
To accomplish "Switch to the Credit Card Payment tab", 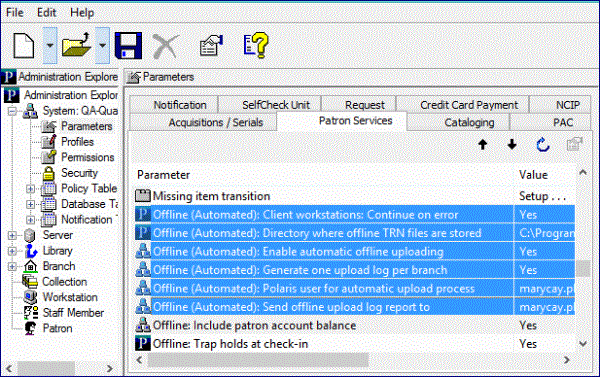I will click(x=469, y=105).
